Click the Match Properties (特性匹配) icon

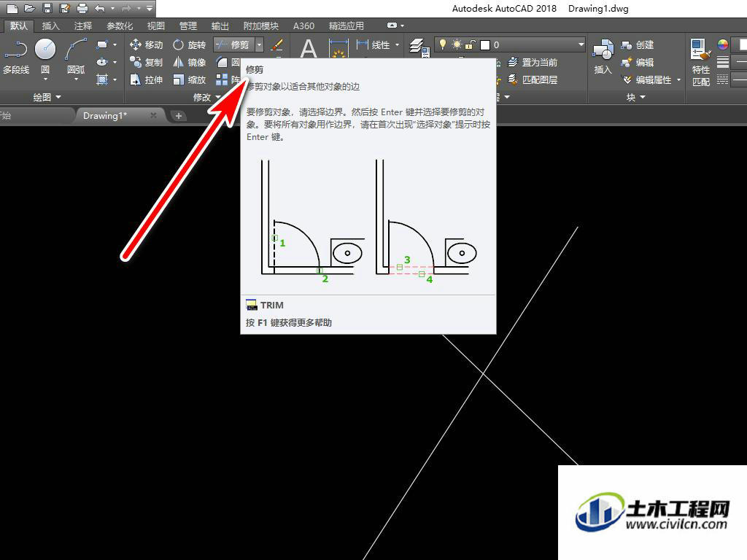click(701, 62)
